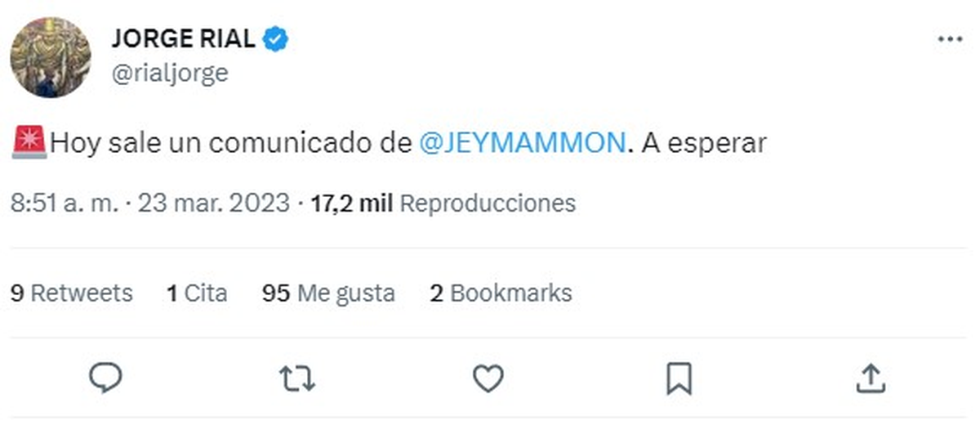This screenshot has height=430, width=980.
Task: Open the @rialjorge handle link
Action: click(170, 74)
